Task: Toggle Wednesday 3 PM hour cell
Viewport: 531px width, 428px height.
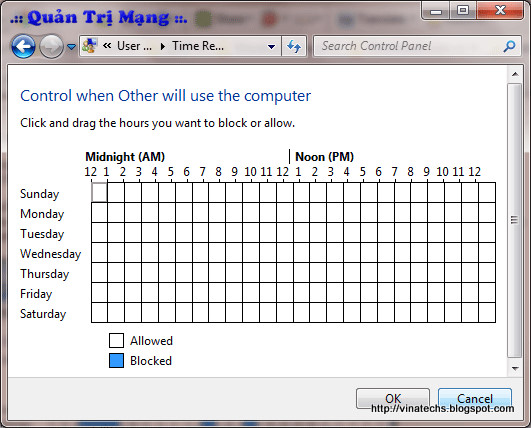Action: [352, 252]
